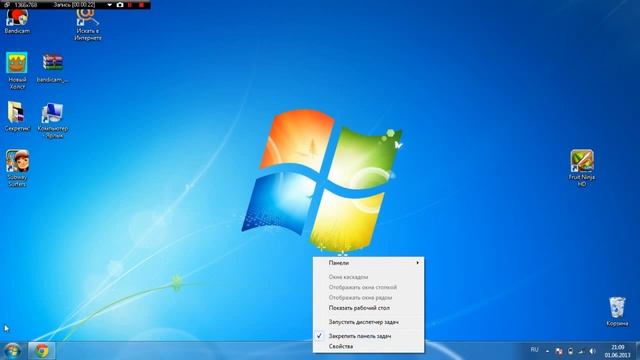This screenshot has height=360, width=640.
Task: Click the Show Desktop strip at taskbar end
Action: pyautogui.click(x=637, y=351)
